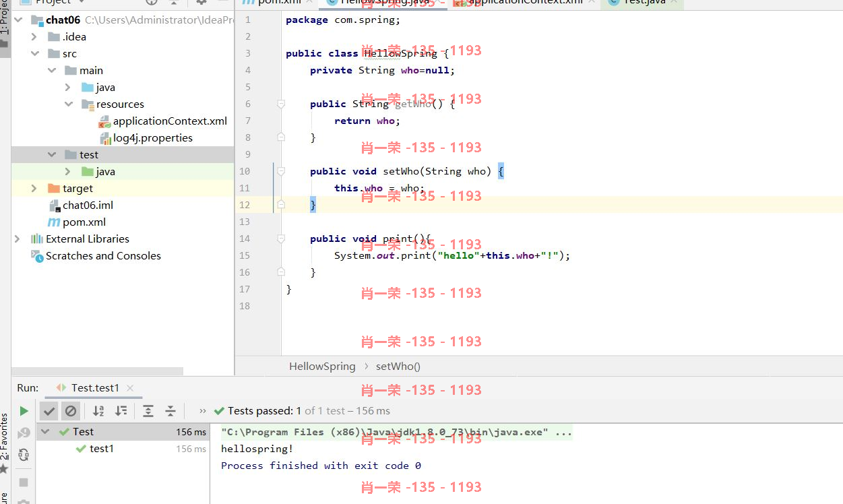Expand the .idea folder
This screenshot has height=504, width=843.
coord(34,37)
